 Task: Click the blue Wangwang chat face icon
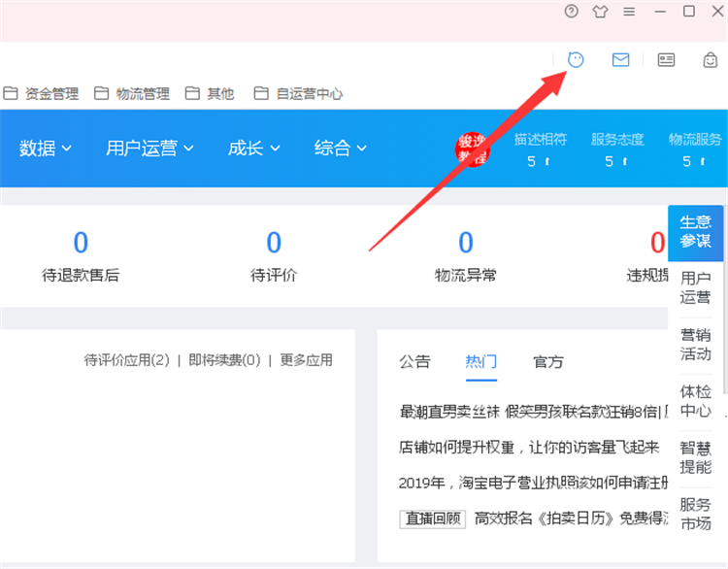click(576, 59)
